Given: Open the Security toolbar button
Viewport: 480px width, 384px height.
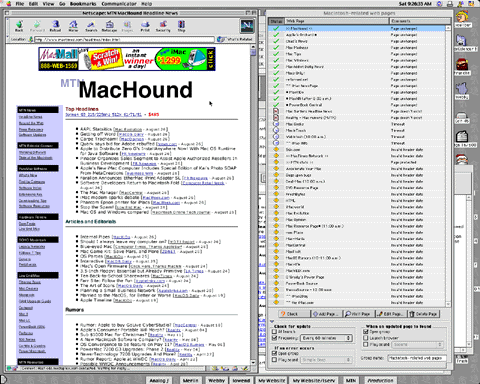Looking at the screenshot, I should [x=163, y=26].
